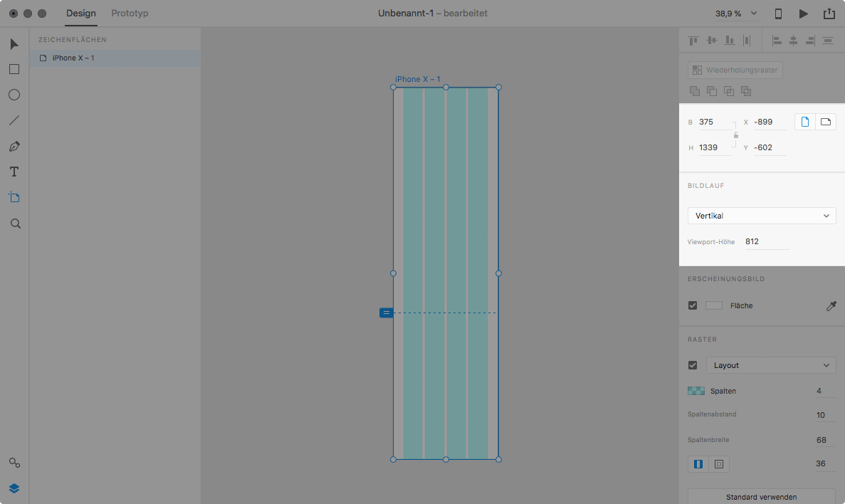Open the Layers panel via bottom-left icon
The width and height of the screenshot is (845, 504).
(14, 488)
